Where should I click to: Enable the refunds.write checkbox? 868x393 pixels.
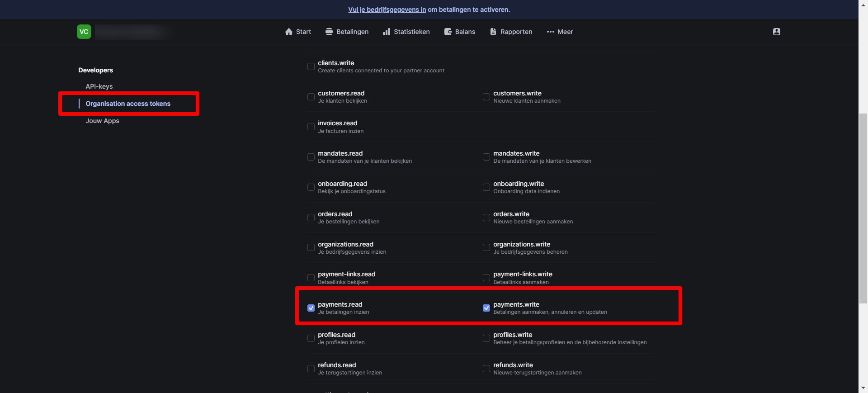pyautogui.click(x=486, y=369)
